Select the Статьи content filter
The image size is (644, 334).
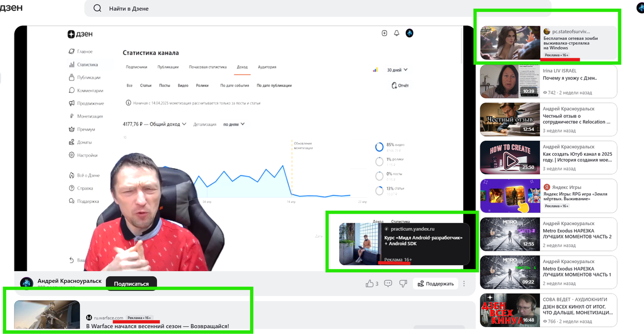(146, 85)
